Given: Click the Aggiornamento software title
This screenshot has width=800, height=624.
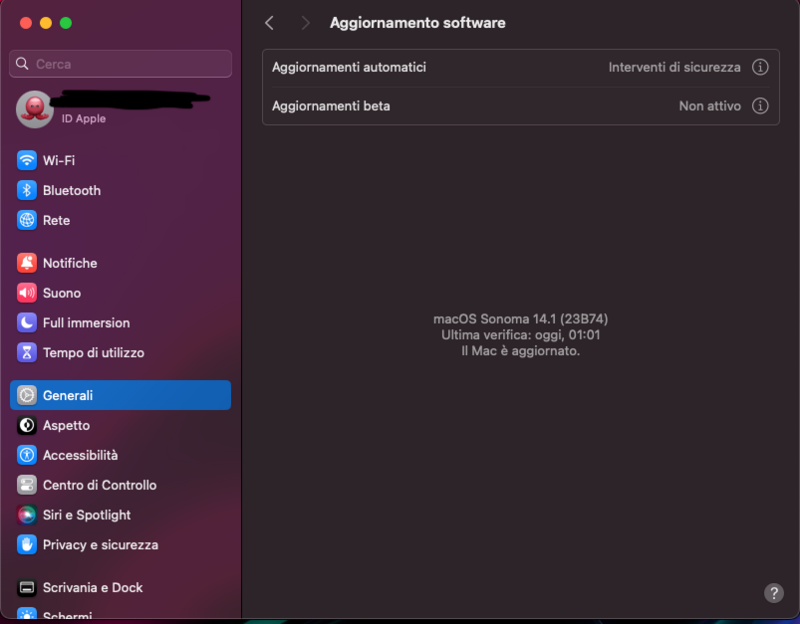Looking at the screenshot, I should (x=417, y=22).
